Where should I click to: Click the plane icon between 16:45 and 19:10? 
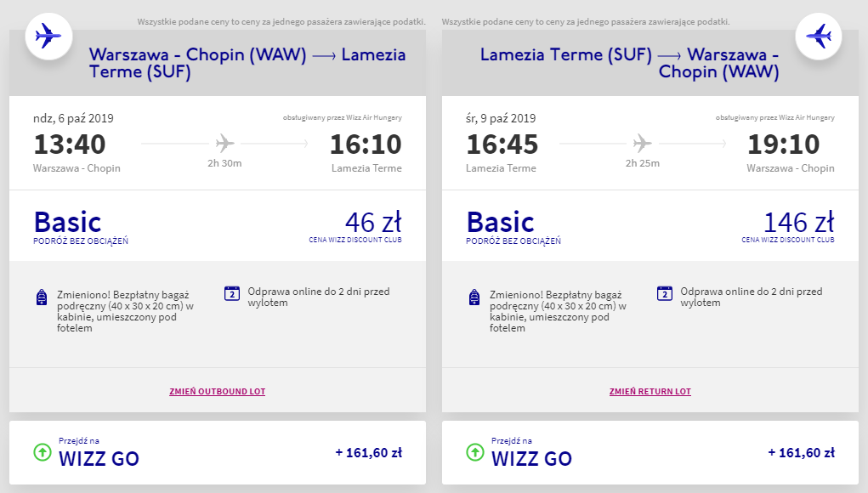[x=642, y=143]
